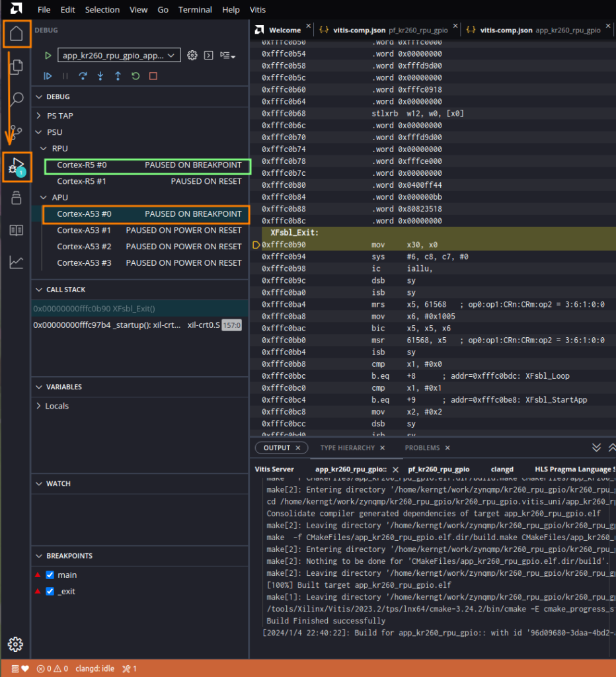Open the Terminal menu
The height and width of the screenshot is (677, 616).
195,9
